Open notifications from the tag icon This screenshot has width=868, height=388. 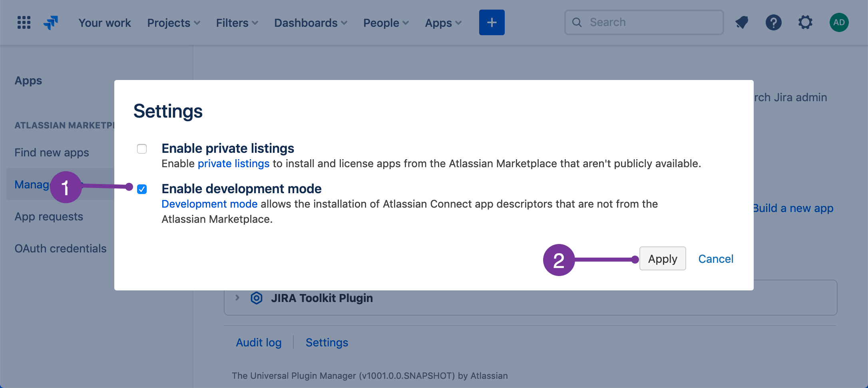pyautogui.click(x=741, y=23)
